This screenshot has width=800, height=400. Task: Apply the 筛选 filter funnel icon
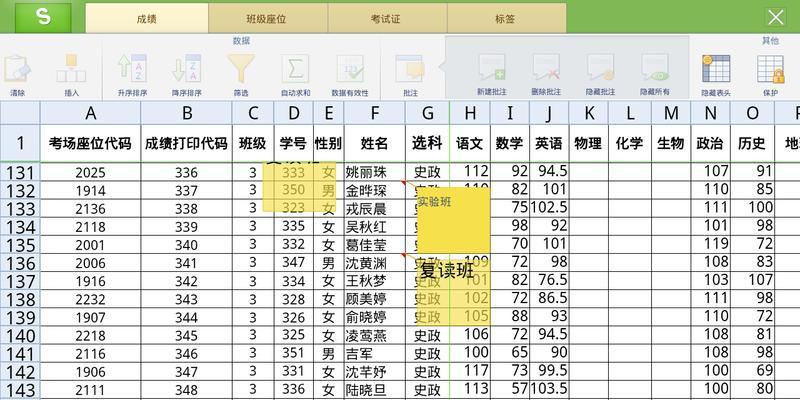pos(241,72)
